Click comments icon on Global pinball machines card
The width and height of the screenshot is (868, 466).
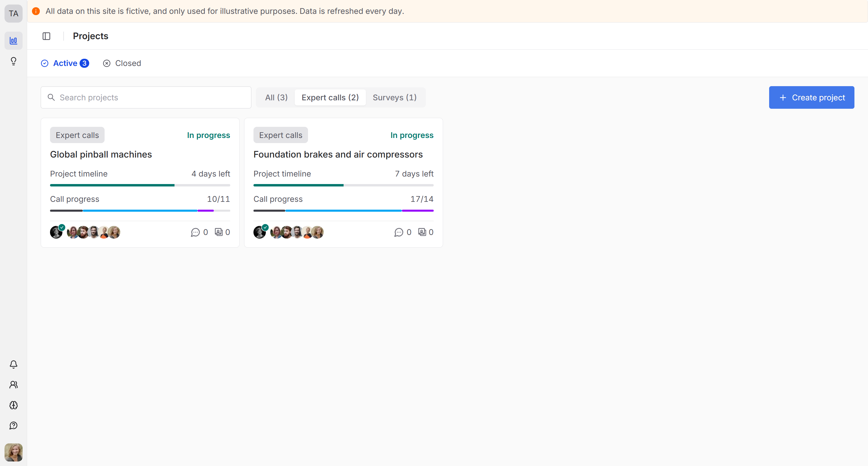(x=195, y=232)
